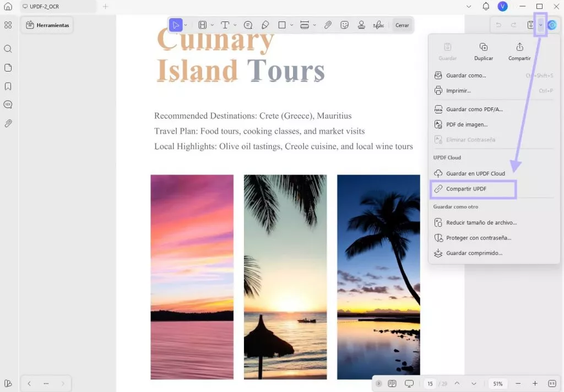The width and height of the screenshot is (564, 392).
Task: Choose the measure ruler tool
Action: tap(305, 25)
